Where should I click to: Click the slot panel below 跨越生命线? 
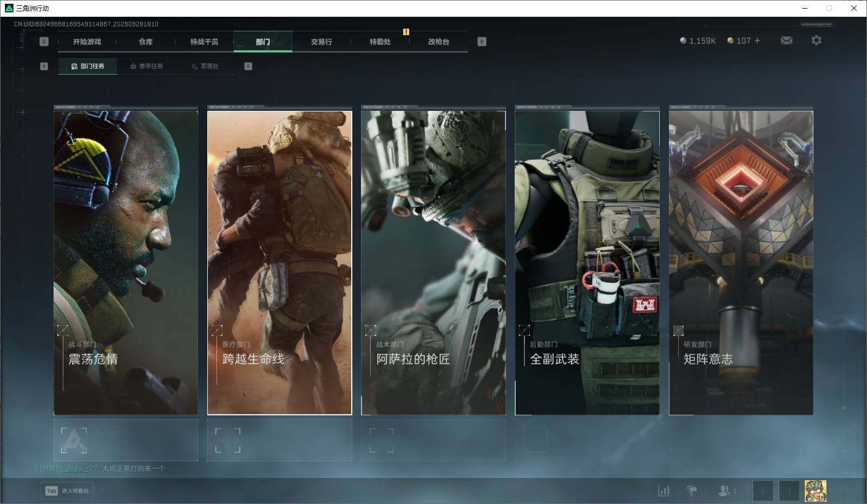click(x=280, y=440)
